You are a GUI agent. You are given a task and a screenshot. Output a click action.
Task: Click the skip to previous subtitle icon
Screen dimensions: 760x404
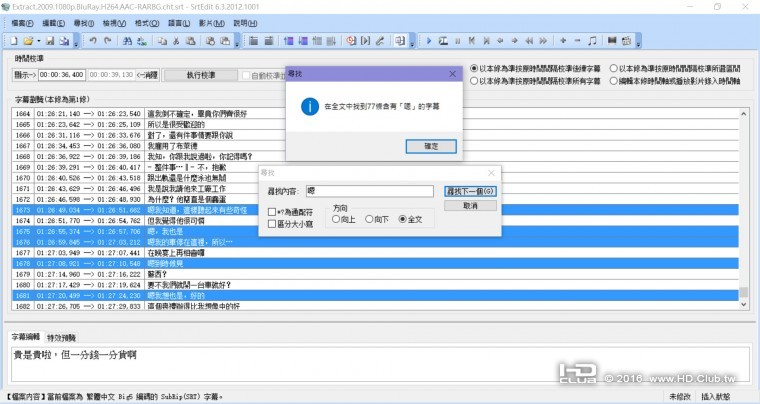click(472, 41)
